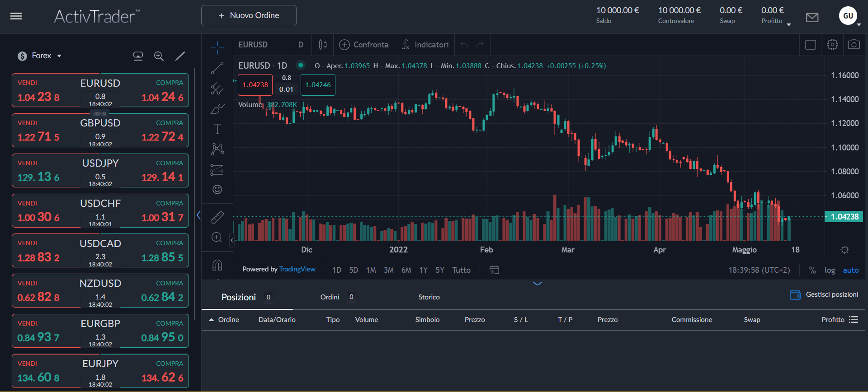
Task: Select the text annotation tool
Action: click(217, 129)
